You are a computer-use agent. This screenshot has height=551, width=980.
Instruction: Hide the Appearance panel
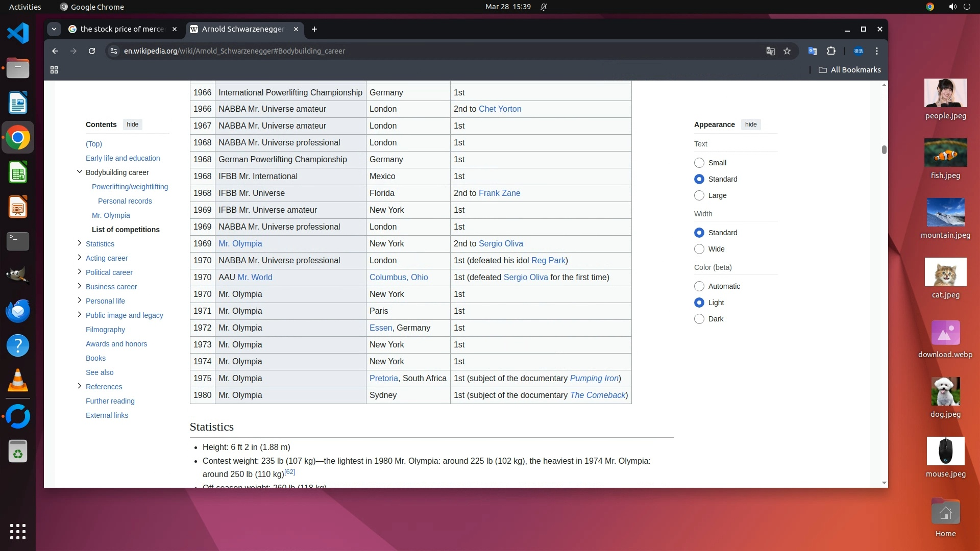coord(750,124)
